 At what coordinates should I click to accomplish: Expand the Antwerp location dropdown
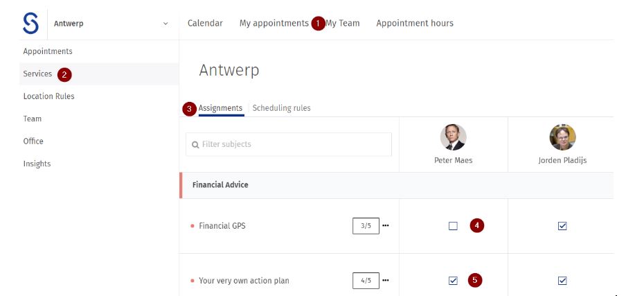165,24
